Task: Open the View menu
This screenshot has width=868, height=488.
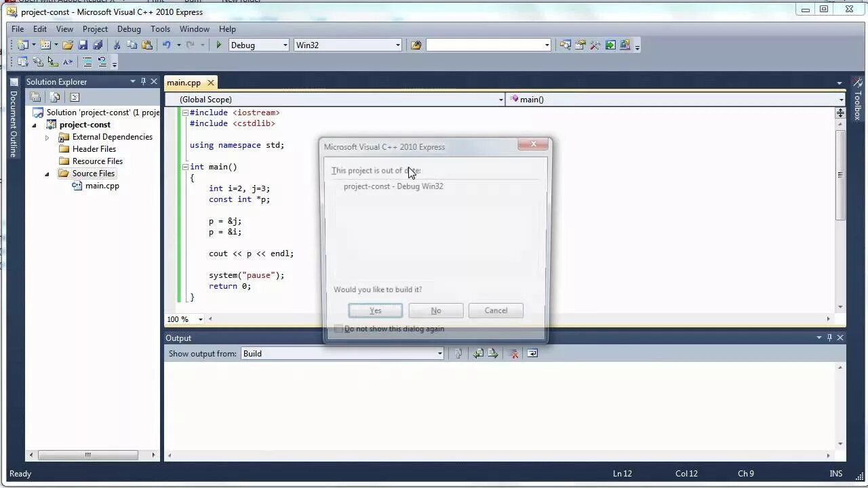Action: (64, 29)
